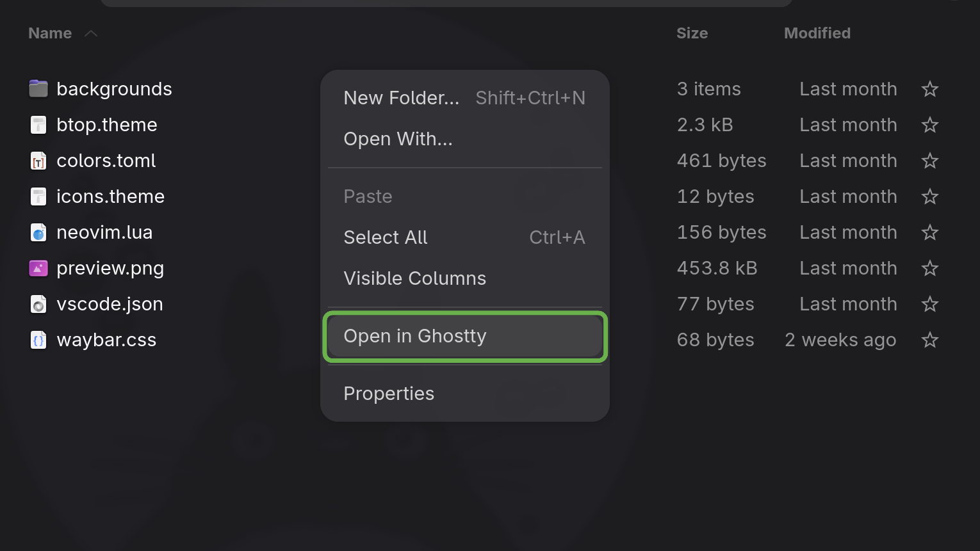Click the waybar.css stylesheet icon
This screenshot has height=551, width=980.
tap(38, 340)
